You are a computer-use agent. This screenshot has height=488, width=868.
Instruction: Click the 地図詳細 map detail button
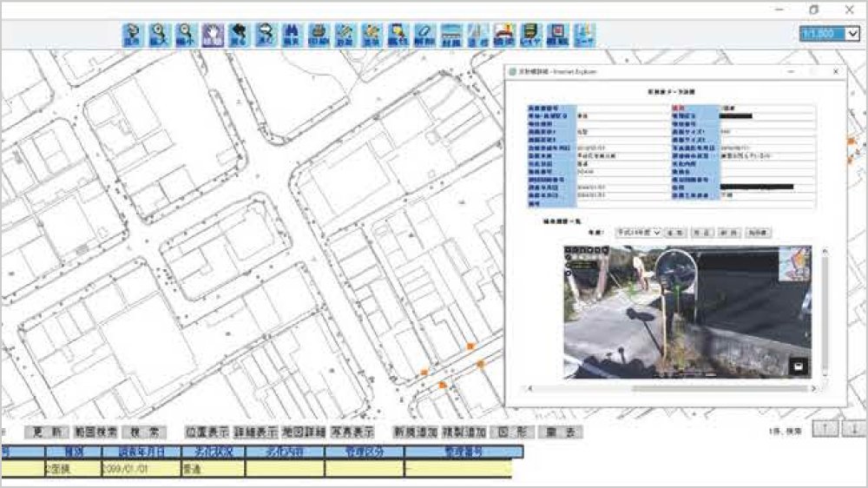tap(303, 432)
